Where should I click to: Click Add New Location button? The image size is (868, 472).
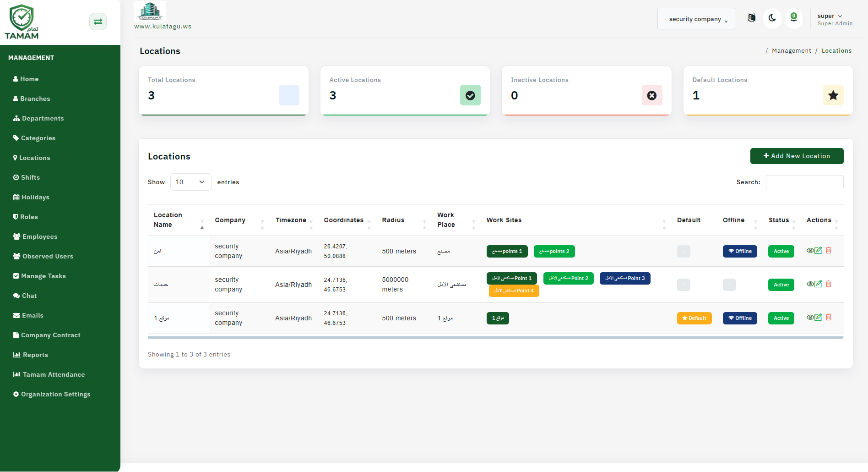pyautogui.click(x=797, y=156)
